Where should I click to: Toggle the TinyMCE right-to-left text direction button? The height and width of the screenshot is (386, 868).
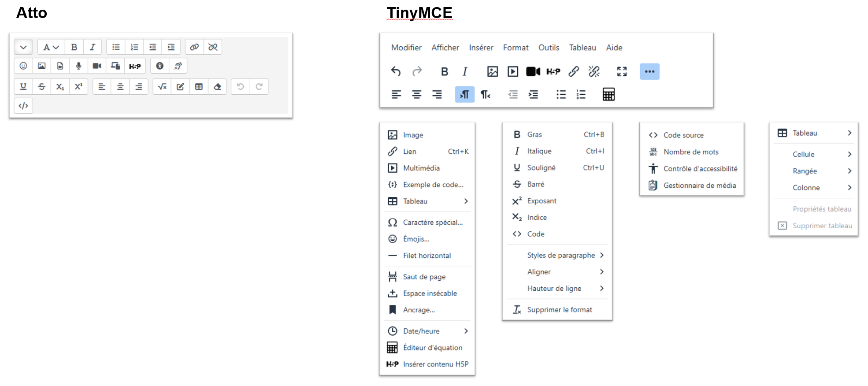click(485, 94)
